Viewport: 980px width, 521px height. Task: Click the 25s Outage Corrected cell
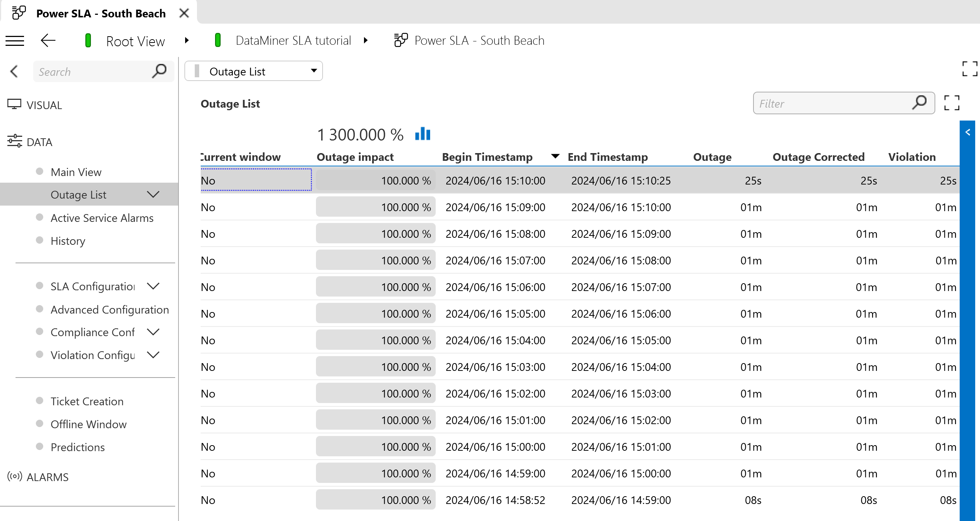click(868, 180)
